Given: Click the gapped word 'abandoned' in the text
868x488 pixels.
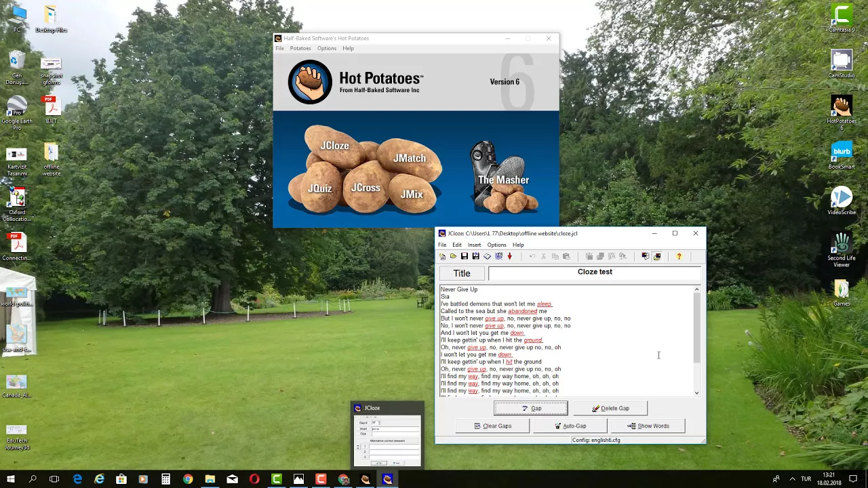Looking at the screenshot, I should pyautogui.click(x=522, y=311).
